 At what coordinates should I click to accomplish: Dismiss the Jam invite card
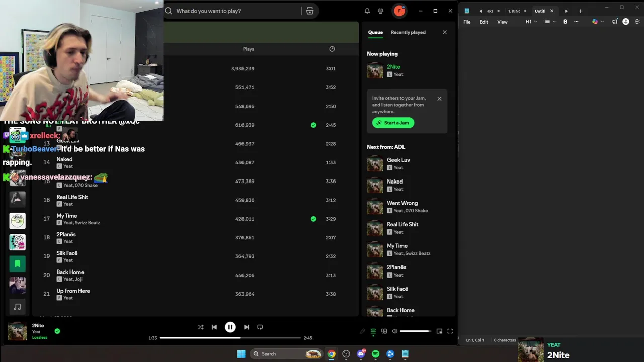point(439,99)
